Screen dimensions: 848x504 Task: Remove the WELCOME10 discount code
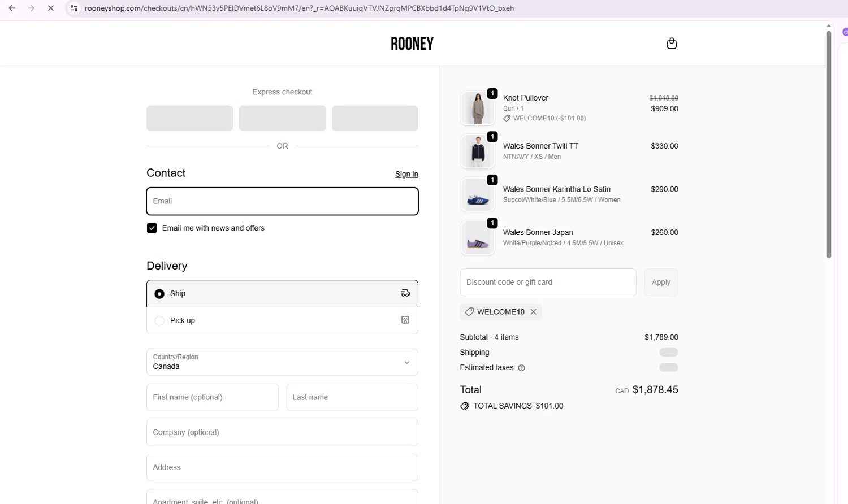[533, 312]
